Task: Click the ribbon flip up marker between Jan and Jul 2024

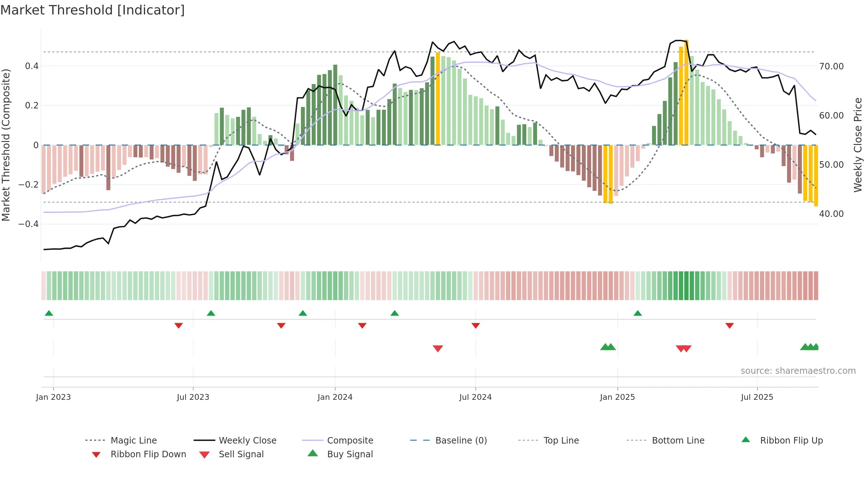Action: click(395, 313)
